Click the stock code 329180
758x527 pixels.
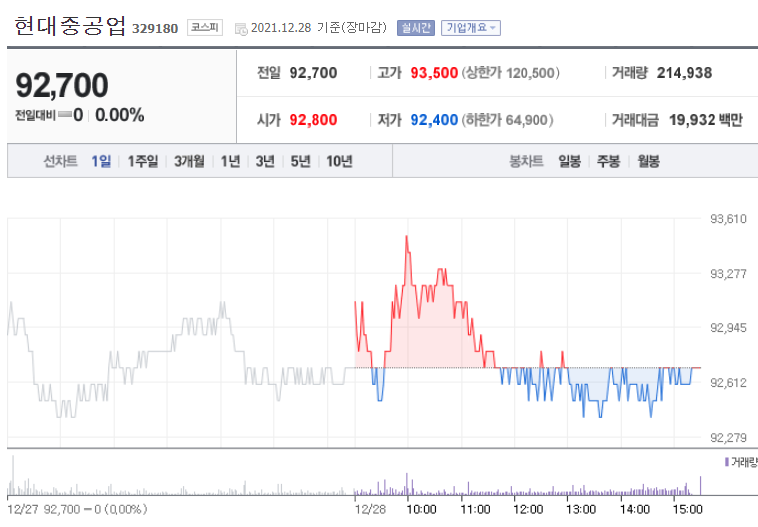pos(155,29)
